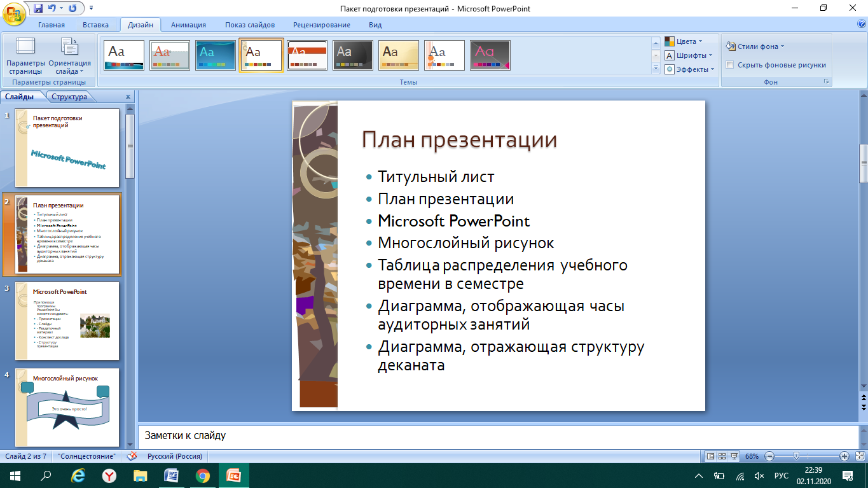Click bullet Титульный лист on slide
Image resolution: width=868 pixels, height=488 pixels.
point(436,177)
